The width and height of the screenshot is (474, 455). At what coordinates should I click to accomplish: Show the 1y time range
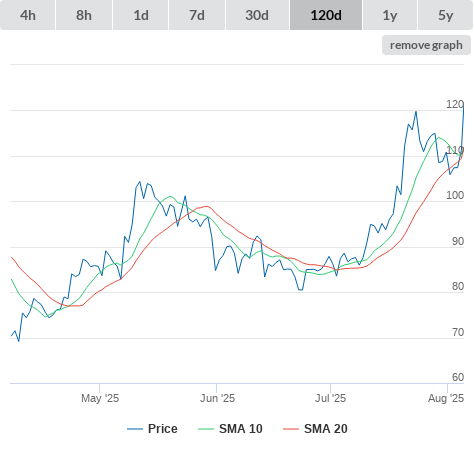click(x=390, y=15)
